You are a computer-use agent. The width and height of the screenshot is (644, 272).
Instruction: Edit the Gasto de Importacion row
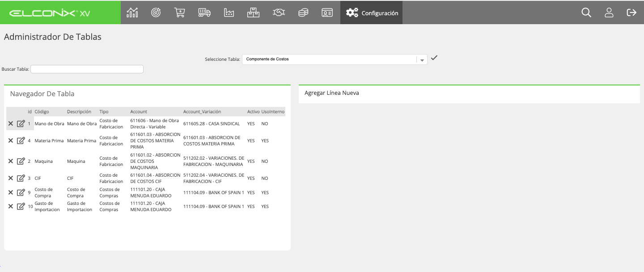point(21,206)
